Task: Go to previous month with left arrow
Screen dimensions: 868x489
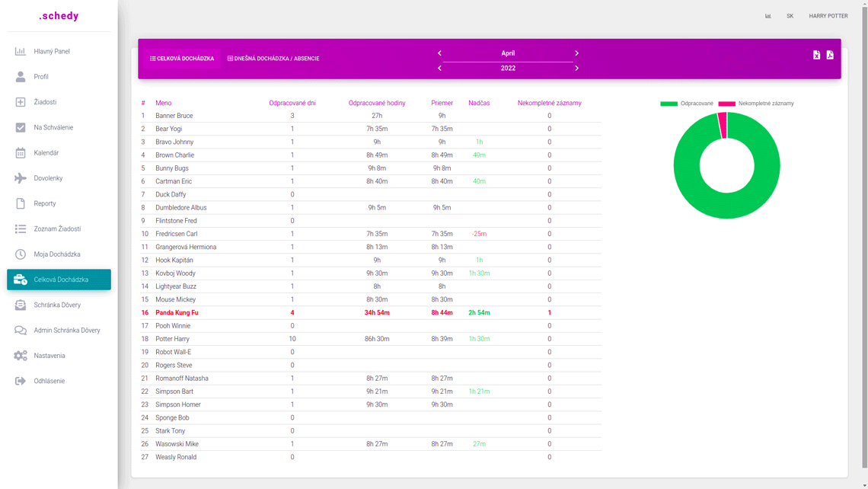Action: (x=439, y=53)
